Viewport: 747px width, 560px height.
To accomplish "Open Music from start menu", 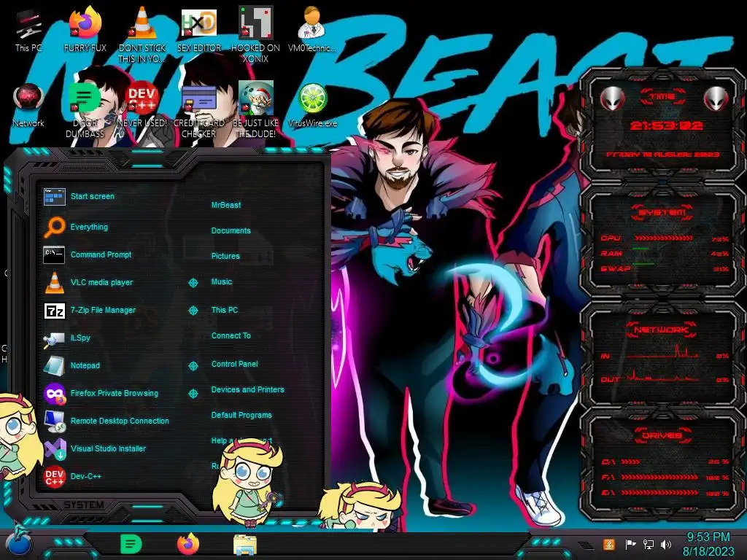I will click(222, 281).
